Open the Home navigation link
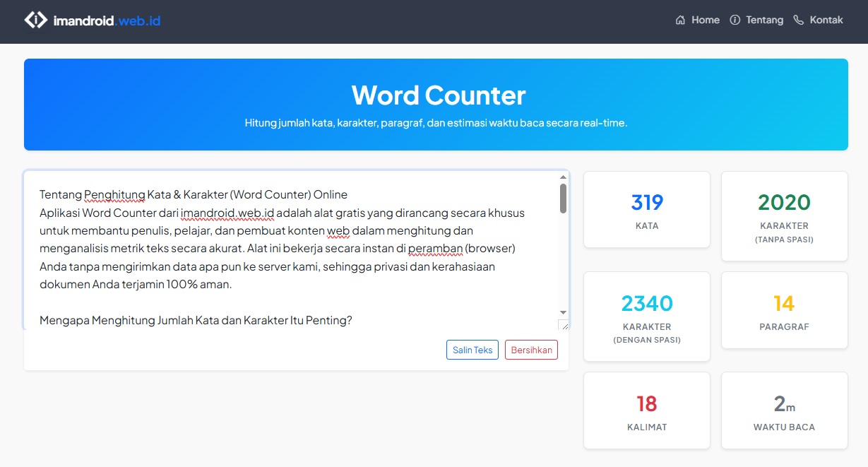This screenshot has width=868, height=467. pos(698,20)
